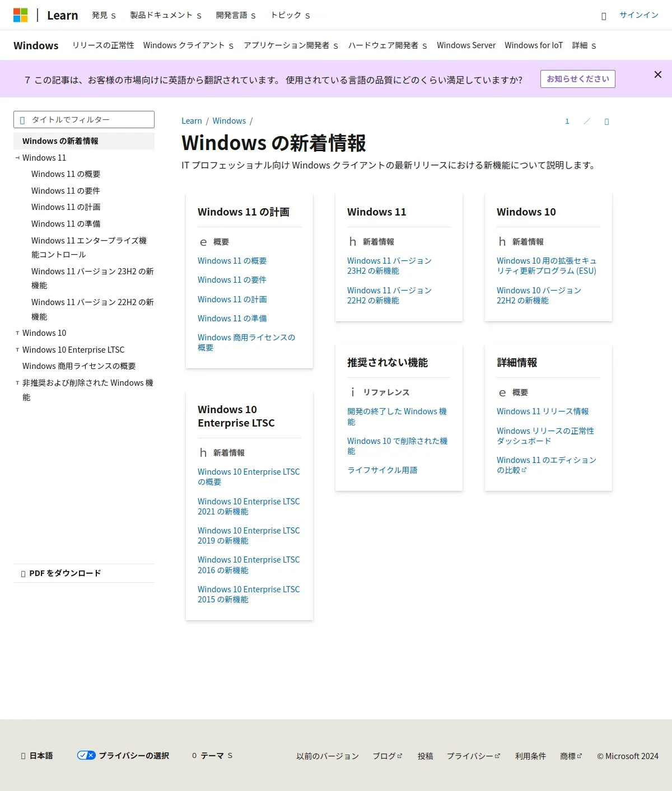This screenshot has height=791, width=672.
Task: Open Windows 10 Enterprise LTSC 2015 の新機能
Action: [x=249, y=595]
